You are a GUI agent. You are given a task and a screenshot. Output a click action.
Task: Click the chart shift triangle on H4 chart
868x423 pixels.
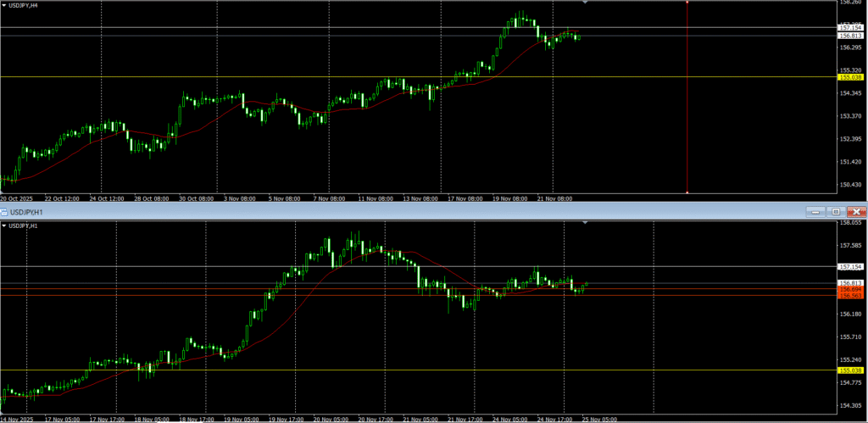tap(585, 3)
